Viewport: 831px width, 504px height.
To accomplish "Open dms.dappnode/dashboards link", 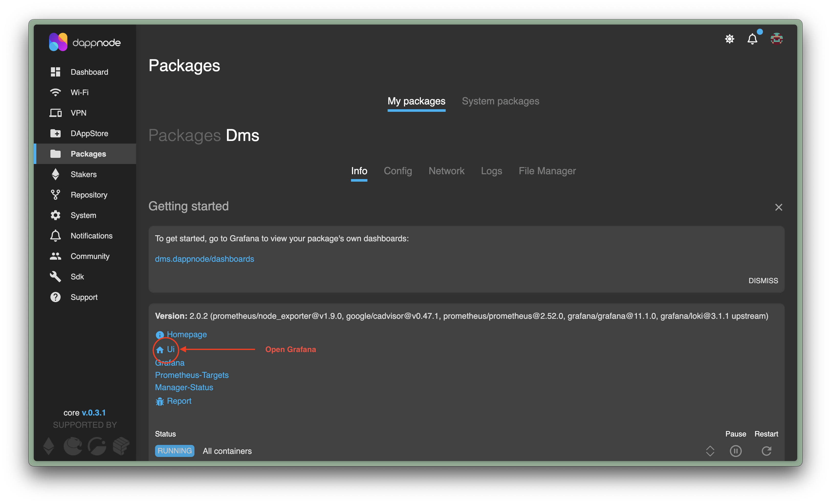I will click(204, 259).
